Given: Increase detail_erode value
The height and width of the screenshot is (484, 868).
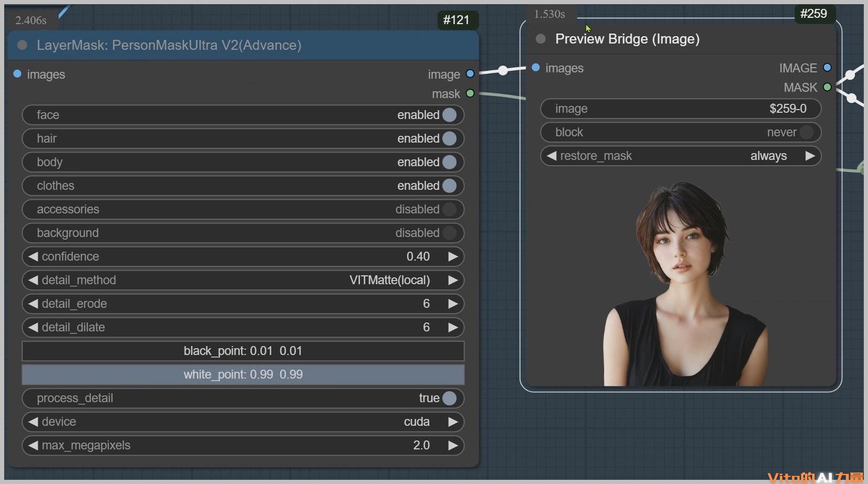Looking at the screenshot, I should click(x=453, y=304).
